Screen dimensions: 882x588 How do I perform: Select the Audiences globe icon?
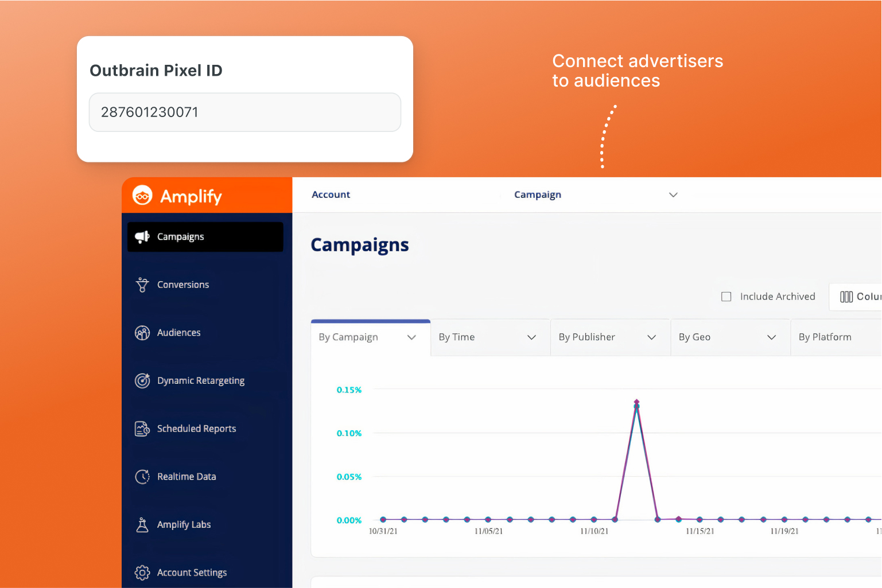pyautogui.click(x=142, y=333)
